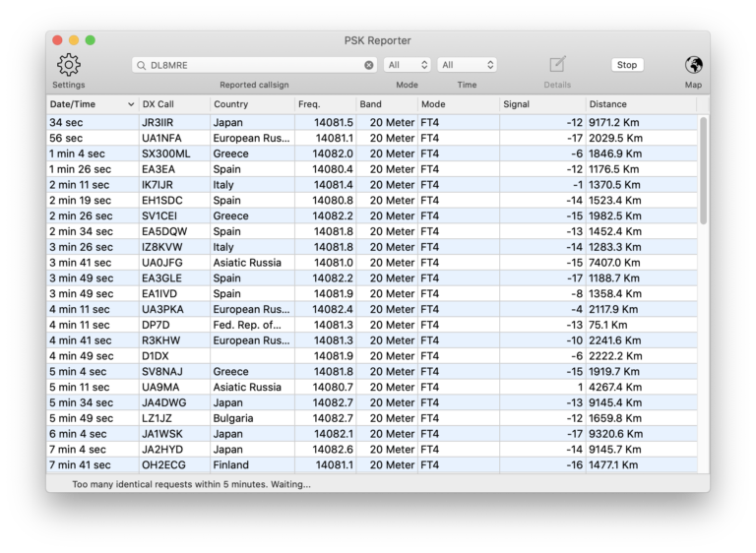Open the Map globe icon

(x=693, y=65)
